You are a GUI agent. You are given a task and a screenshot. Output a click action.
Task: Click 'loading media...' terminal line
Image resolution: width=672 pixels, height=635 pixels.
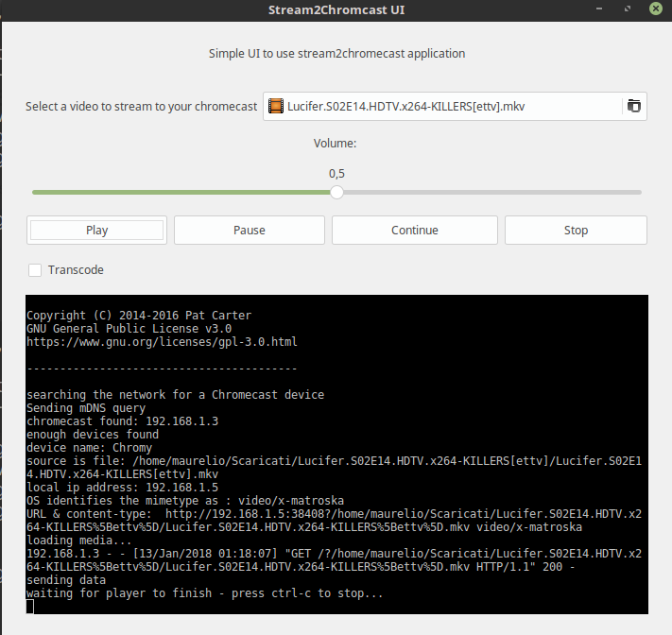[78, 541]
